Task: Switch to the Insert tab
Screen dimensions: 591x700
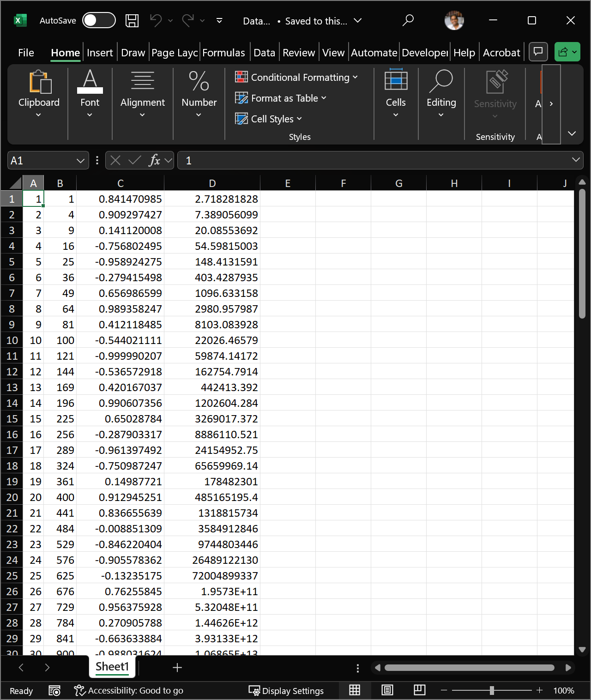Action: point(100,53)
